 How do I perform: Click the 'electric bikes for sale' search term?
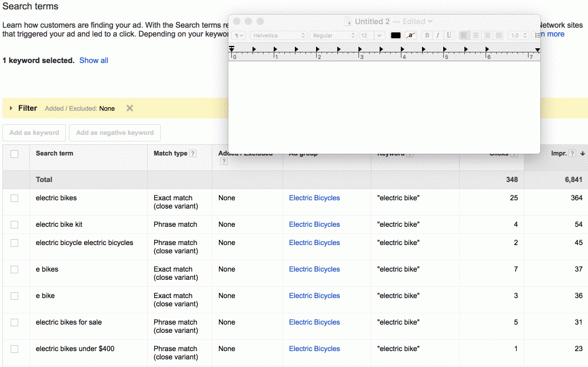69,322
